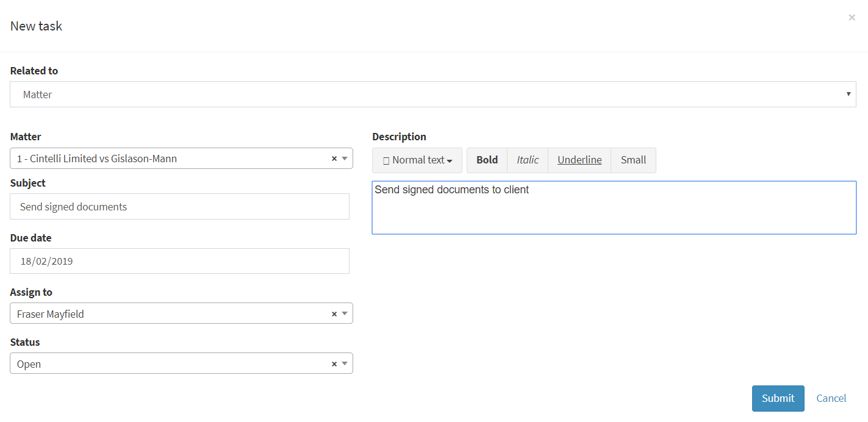Select the Fraser Mayfield assignee box

[x=171, y=314]
